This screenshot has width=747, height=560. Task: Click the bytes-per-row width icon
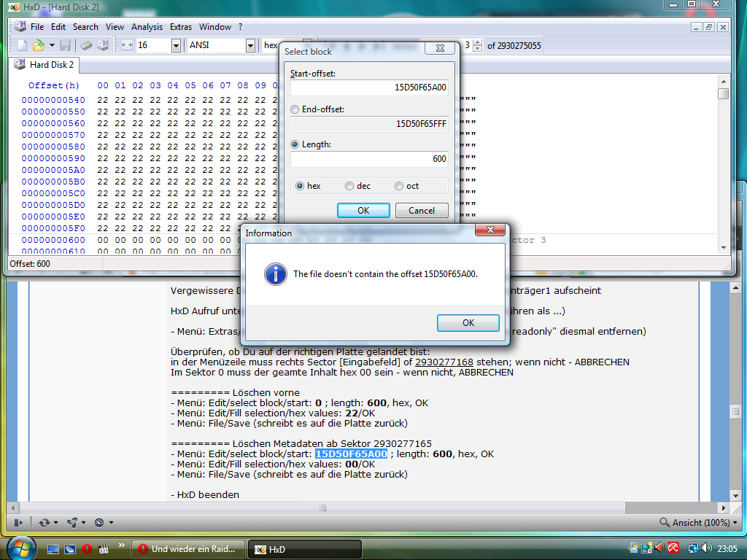point(127,45)
